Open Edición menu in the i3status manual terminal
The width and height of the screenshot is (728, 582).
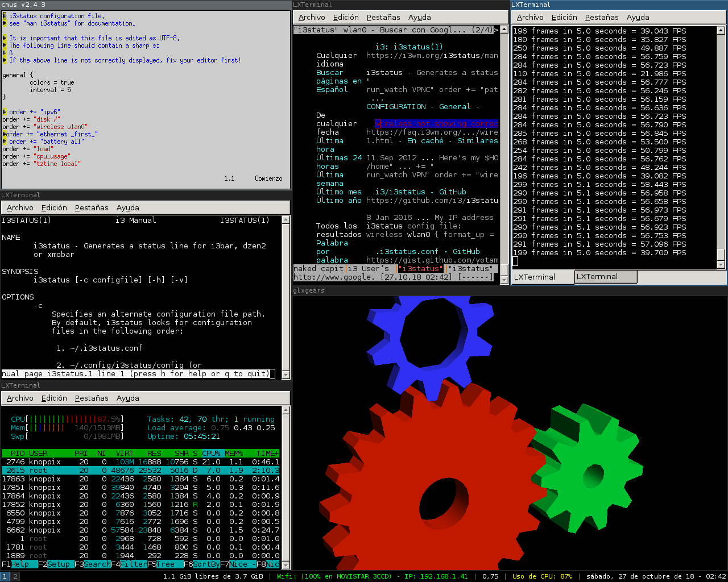coord(54,208)
